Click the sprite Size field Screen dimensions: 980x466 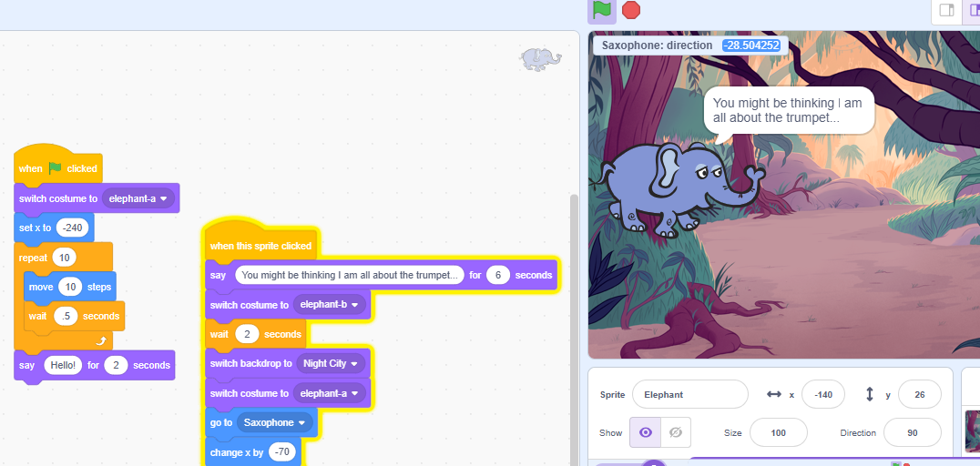pos(778,432)
